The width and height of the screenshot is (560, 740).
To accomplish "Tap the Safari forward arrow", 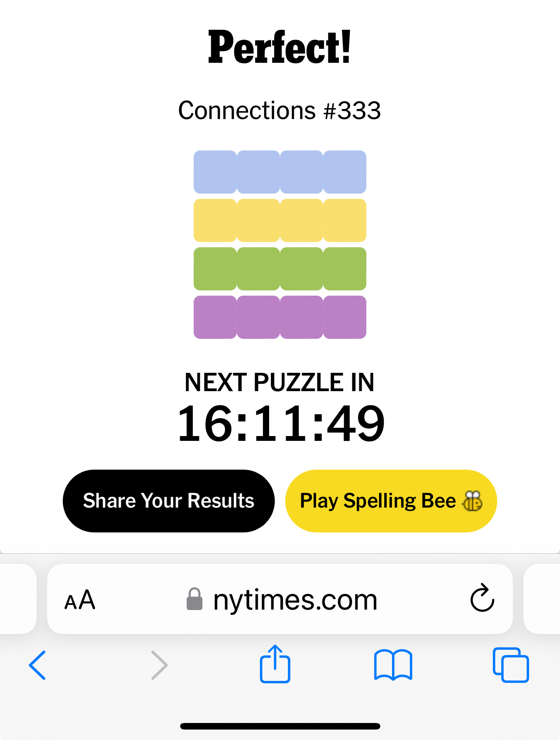I will click(159, 665).
